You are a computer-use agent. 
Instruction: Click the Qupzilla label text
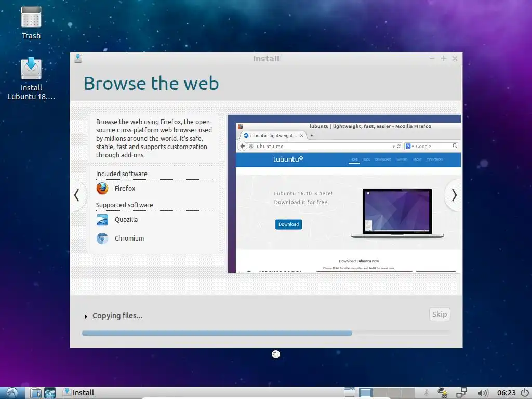(x=126, y=220)
